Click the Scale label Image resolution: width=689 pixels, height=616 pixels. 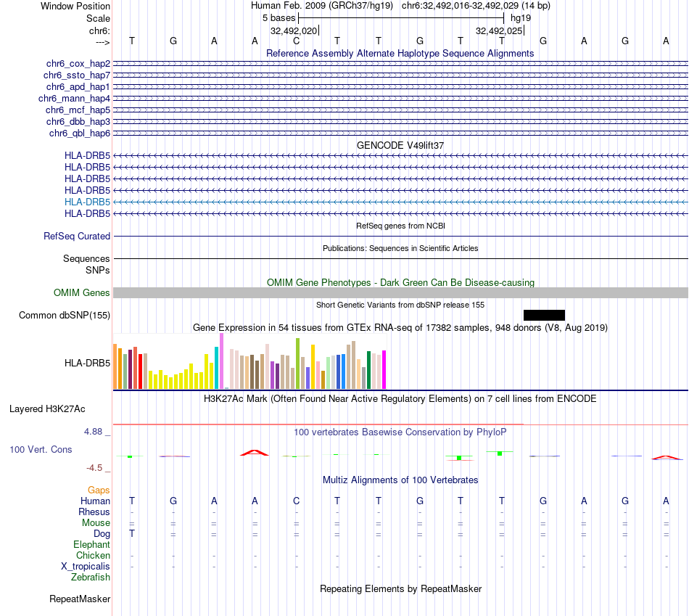tap(98, 18)
